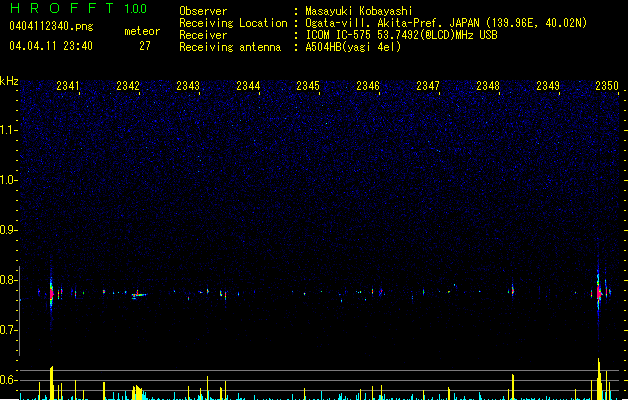
Task: Select the Ogata-vill. Akita-Pref. JAPAN location text
Action: [446, 23]
